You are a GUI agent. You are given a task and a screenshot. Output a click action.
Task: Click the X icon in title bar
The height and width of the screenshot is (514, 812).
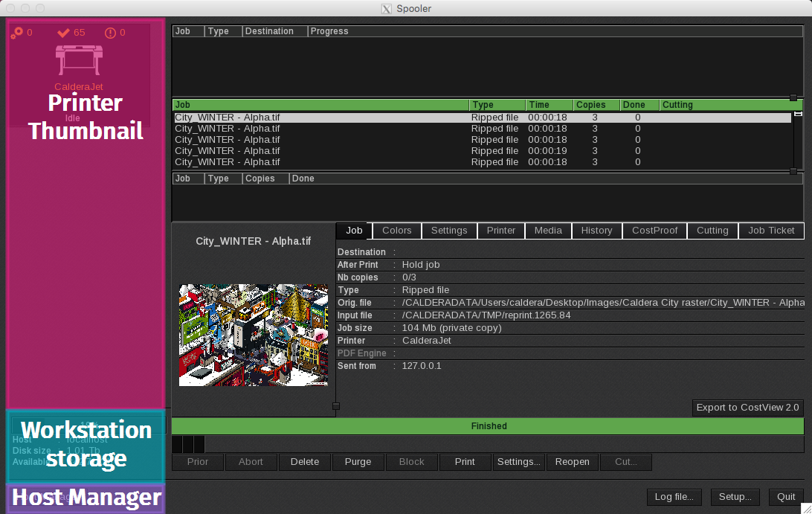coord(386,9)
